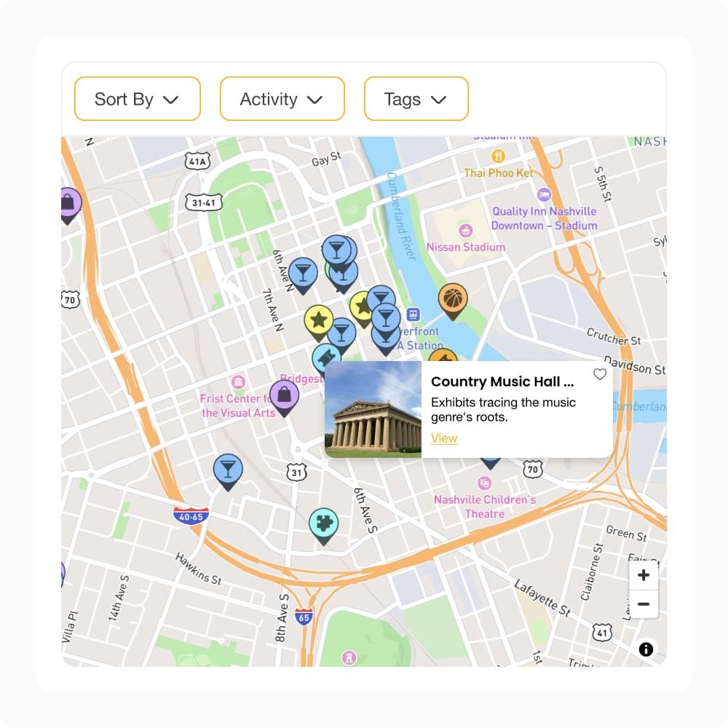Open the Tags filter dropdown

416,99
